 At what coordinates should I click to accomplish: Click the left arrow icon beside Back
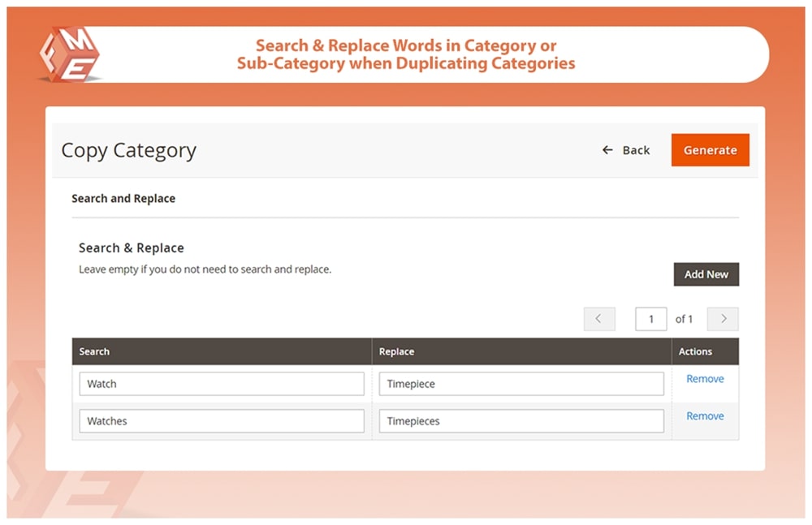(607, 150)
